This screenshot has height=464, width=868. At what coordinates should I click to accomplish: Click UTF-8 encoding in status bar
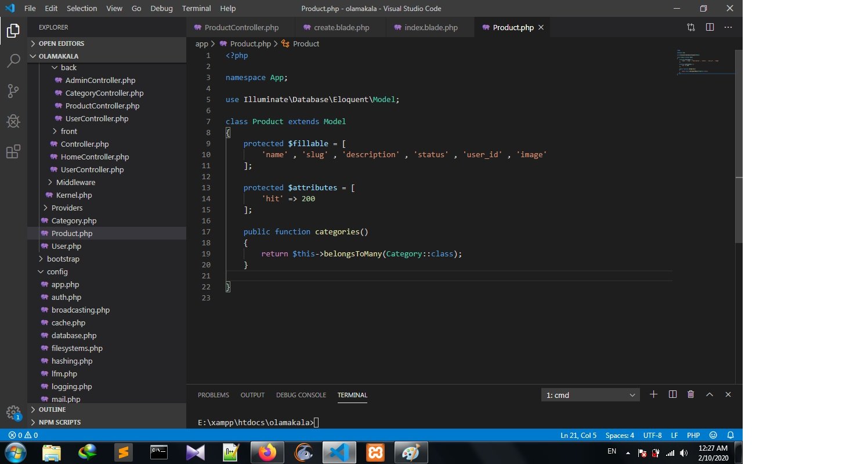[652, 435]
